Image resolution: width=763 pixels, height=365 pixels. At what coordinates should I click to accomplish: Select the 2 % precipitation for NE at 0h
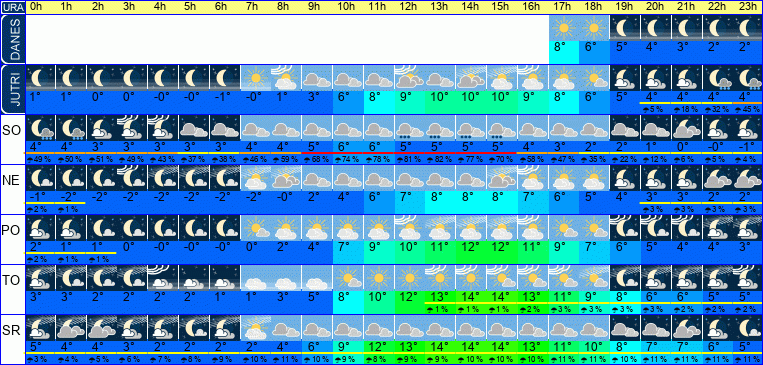pos(38,209)
